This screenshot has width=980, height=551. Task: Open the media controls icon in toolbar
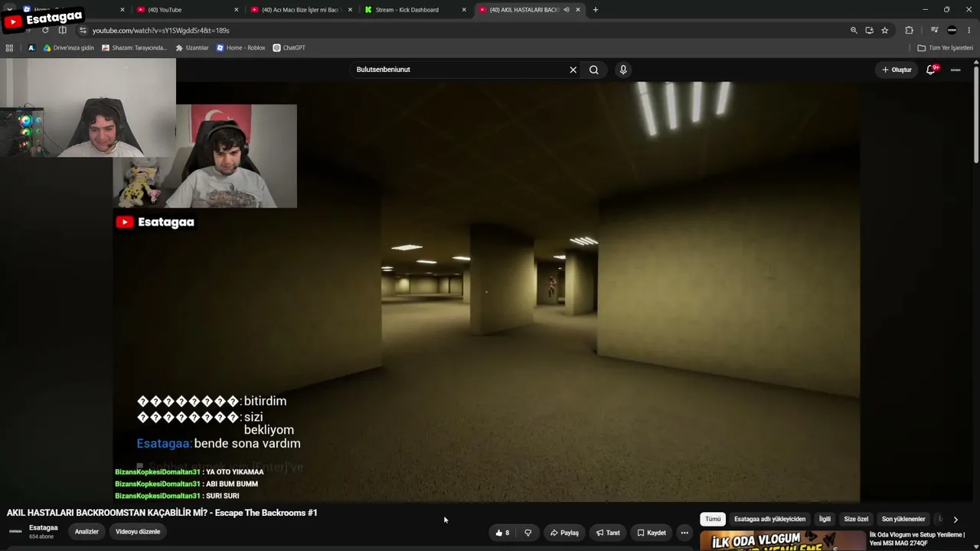click(935, 31)
